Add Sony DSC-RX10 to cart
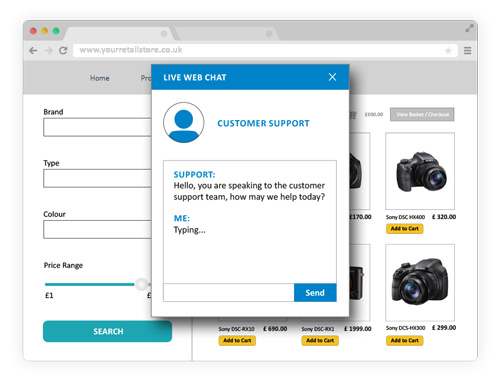The image size is (500, 384). click(237, 340)
